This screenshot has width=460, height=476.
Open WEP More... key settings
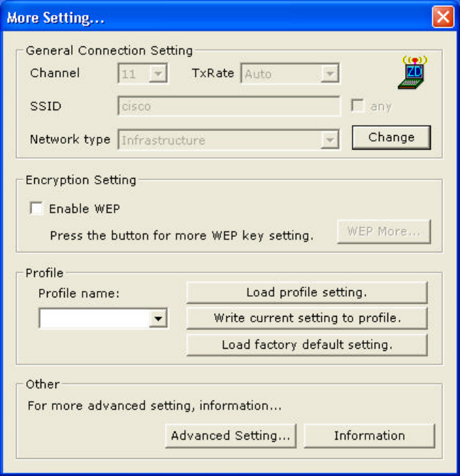tap(383, 232)
